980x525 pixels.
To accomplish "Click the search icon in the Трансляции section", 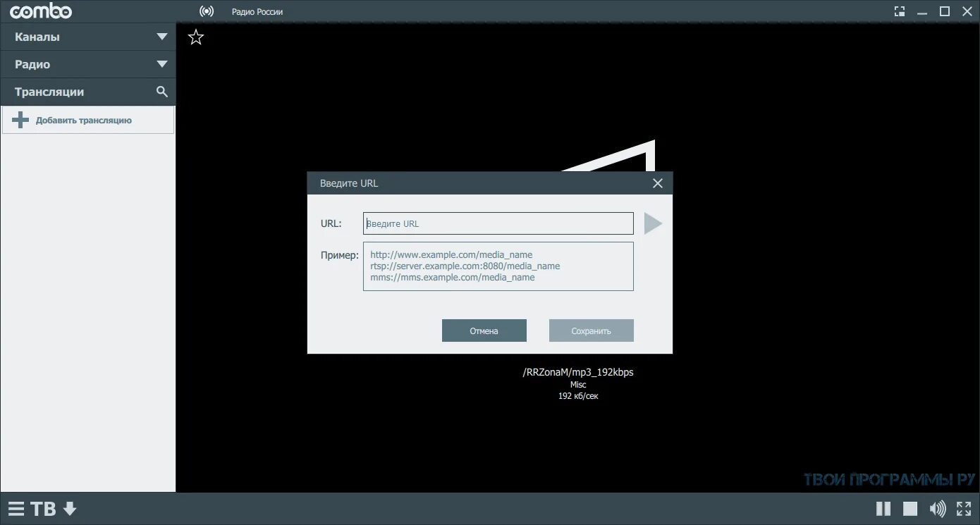I will click(161, 92).
